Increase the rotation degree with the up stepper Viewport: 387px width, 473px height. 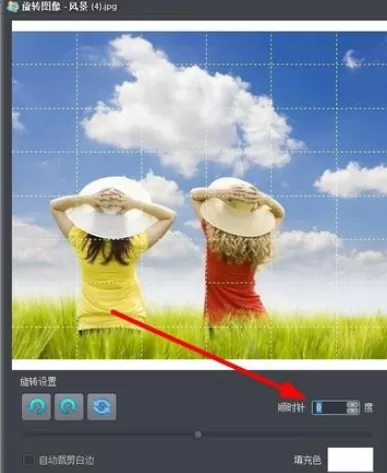[353, 404]
